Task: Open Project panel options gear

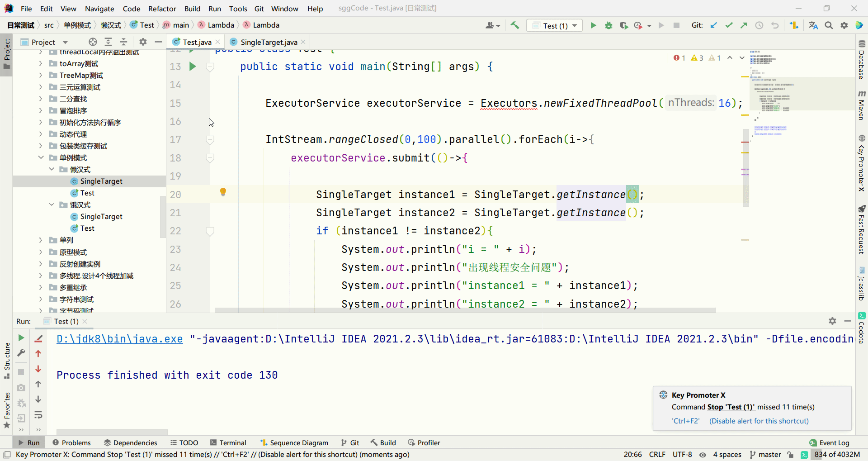Action: pyautogui.click(x=143, y=42)
